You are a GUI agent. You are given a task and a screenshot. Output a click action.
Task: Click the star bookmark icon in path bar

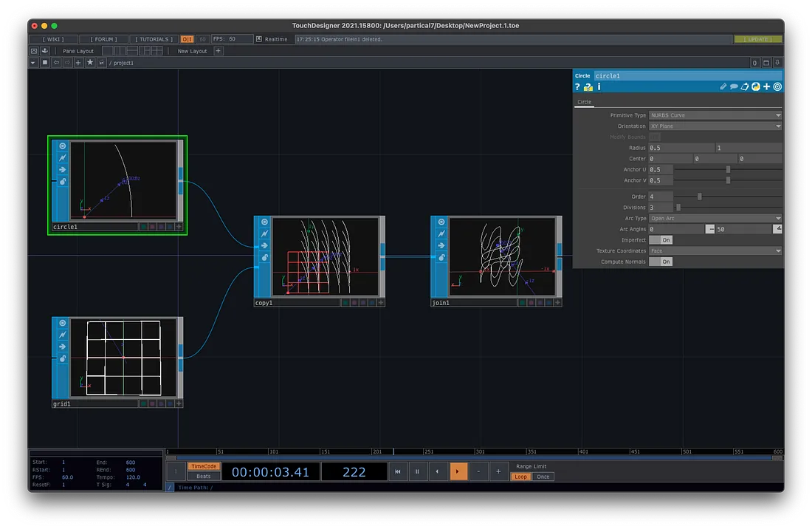coord(90,63)
